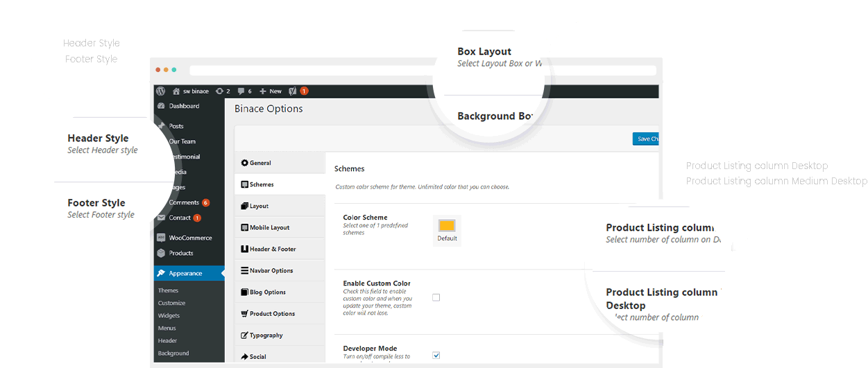Open the comments bubble showing 6
The image size is (868, 368).
coord(244,91)
